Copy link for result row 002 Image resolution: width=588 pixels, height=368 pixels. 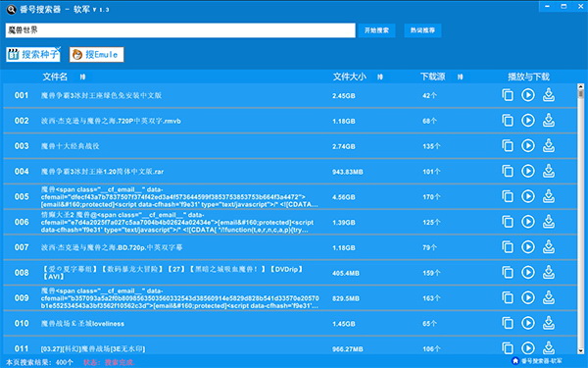508,120
